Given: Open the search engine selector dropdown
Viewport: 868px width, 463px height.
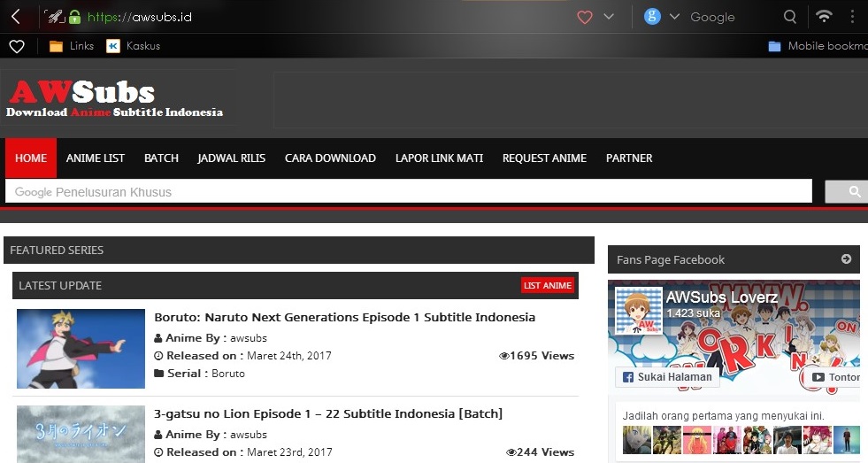Looking at the screenshot, I should pyautogui.click(x=674, y=17).
